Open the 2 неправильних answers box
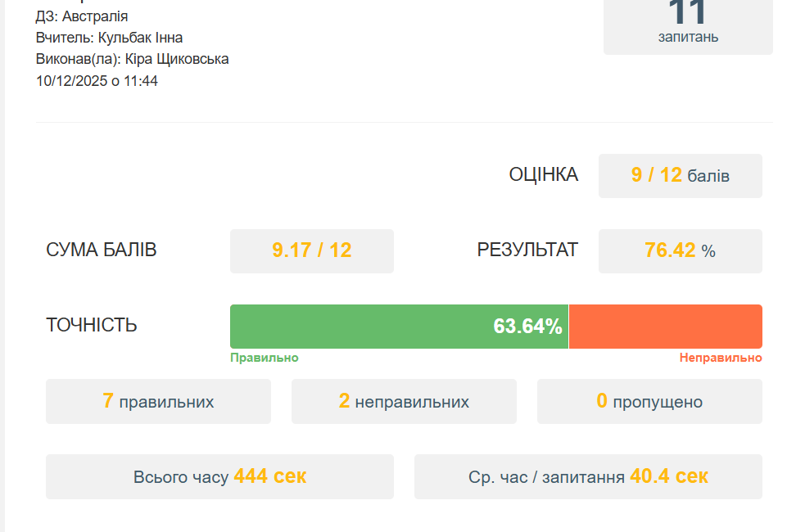The height and width of the screenshot is (532, 796). [404, 401]
